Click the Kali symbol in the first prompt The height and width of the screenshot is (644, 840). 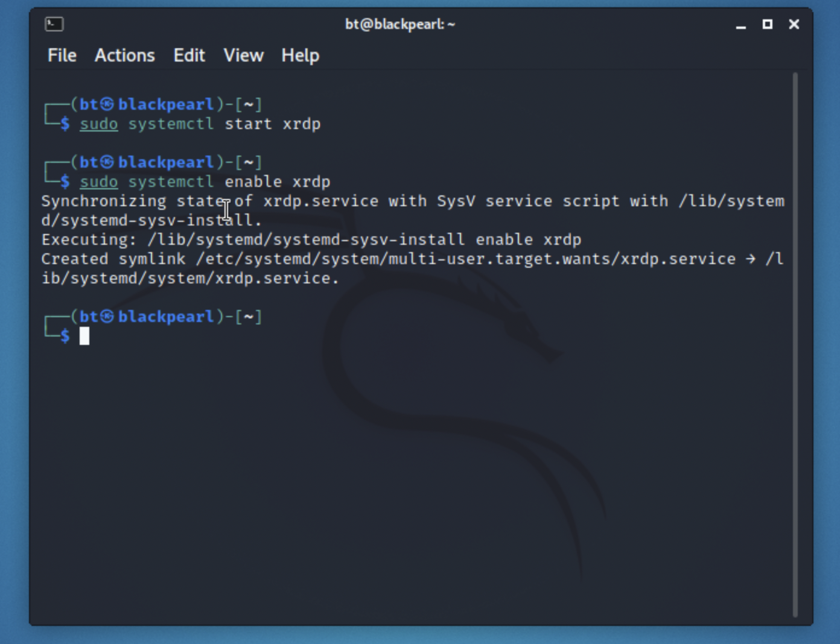(x=107, y=104)
